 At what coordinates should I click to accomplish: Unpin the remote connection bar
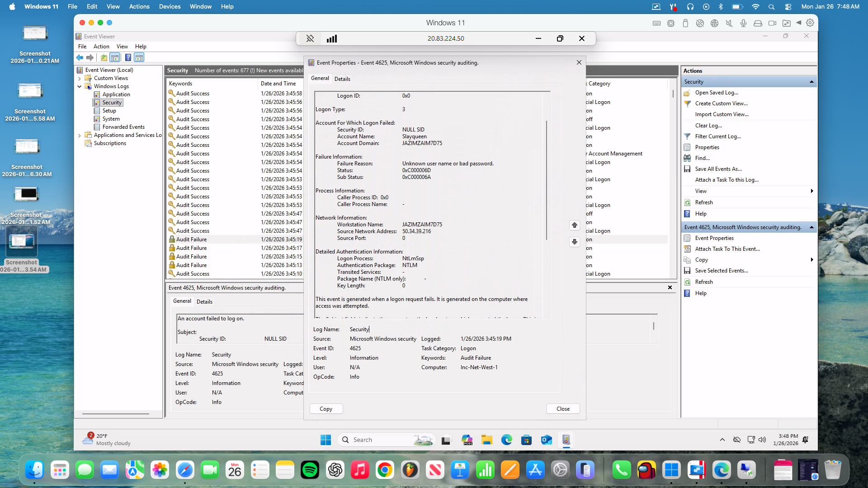click(310, 38)
